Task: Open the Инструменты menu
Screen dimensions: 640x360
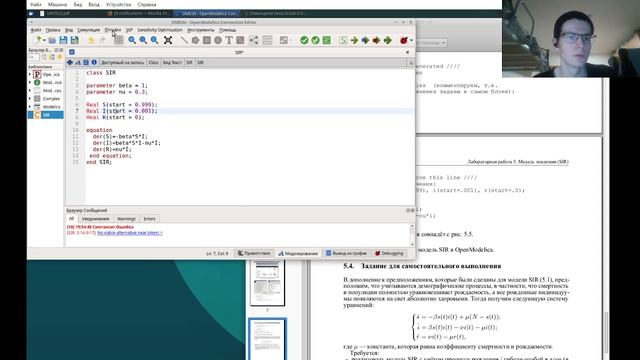Action: [201, 30]
